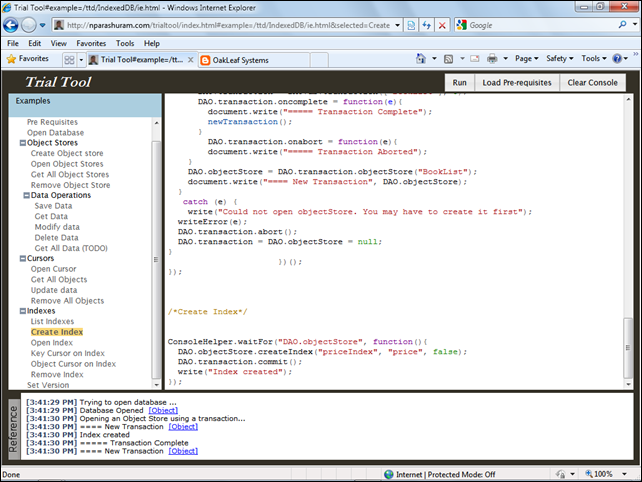Open the View menu
The width and height of the screenshot is (642, 482).
[x=59, y=43]
